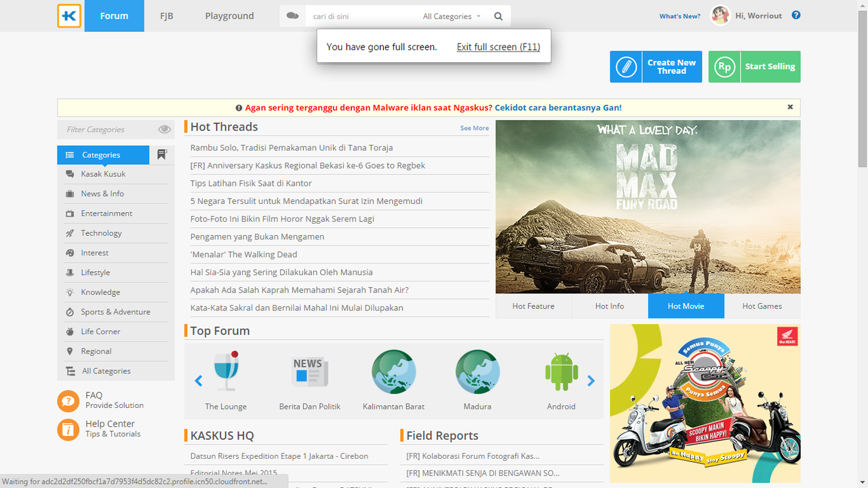Viewport: 868px width, 488px height.
Task: Open the bookmark icon next to Categories
Action: [161, 155]
